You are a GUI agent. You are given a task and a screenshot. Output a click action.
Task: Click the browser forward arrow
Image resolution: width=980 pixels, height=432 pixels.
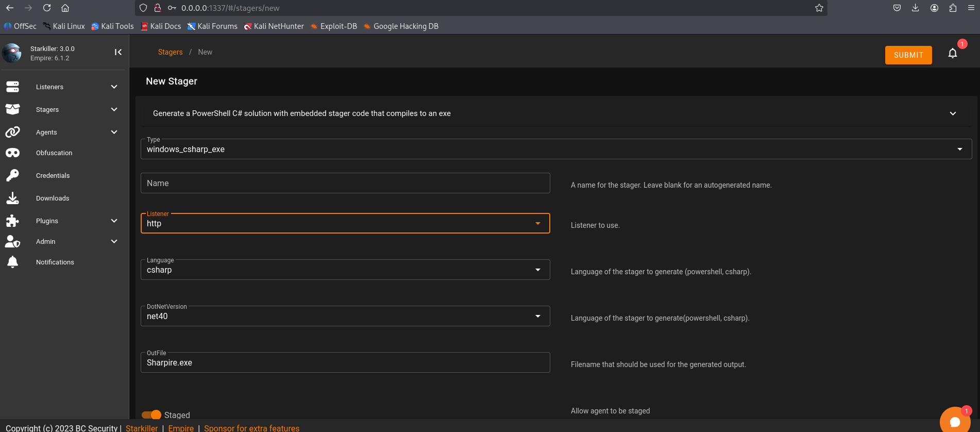(28, 8)
